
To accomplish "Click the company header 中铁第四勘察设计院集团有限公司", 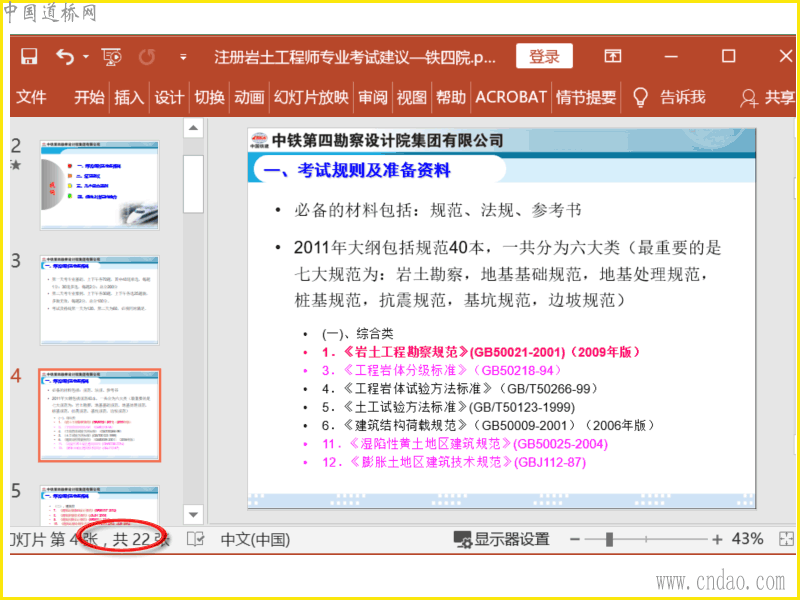I will click(x=388, y=140).
